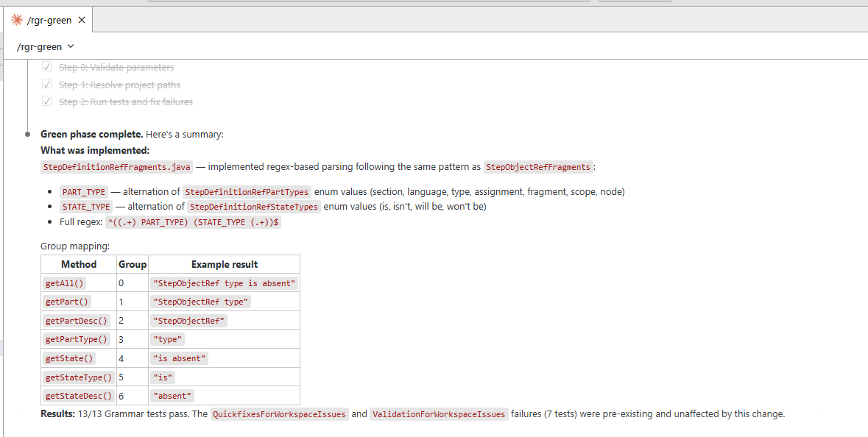Toggle the Step 0: Validate parameters checkbox

click(x=46, y=67)
